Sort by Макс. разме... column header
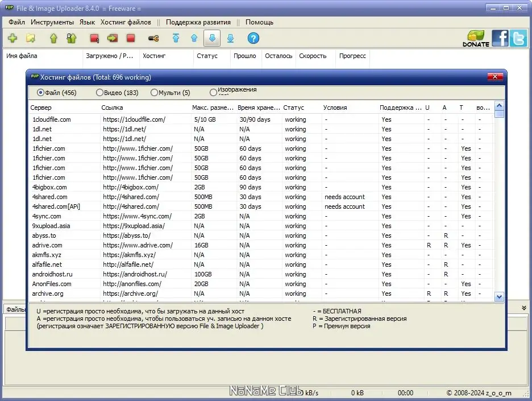The height and width of the screenshot is (401, 532). pos(213,108)
